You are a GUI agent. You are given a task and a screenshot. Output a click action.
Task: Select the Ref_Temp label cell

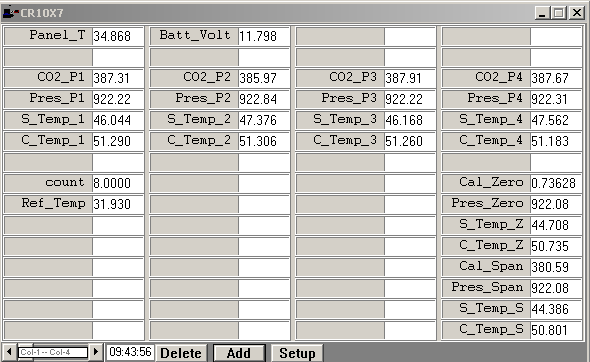pyautogui.click(x=48, y=204)
